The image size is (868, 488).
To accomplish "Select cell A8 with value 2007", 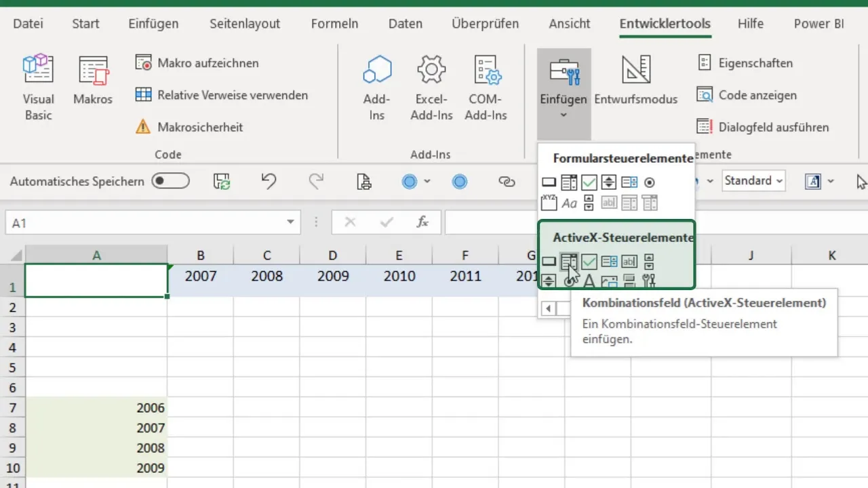I will pyautogui.click(x=96, y=428).
